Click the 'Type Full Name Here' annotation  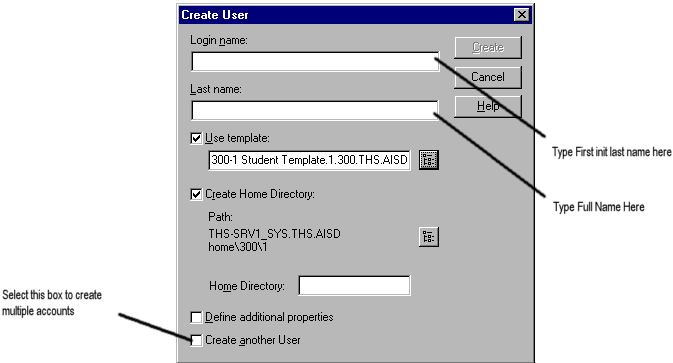599,207
